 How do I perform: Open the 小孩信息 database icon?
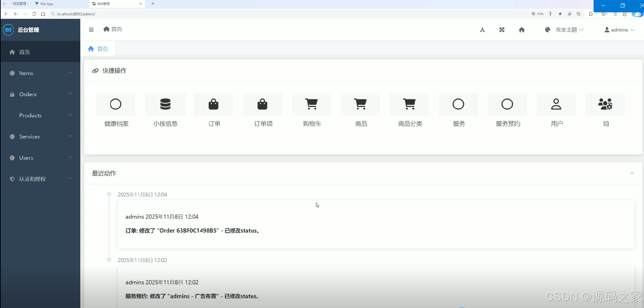pyautogui.click(x=165, y=104)
